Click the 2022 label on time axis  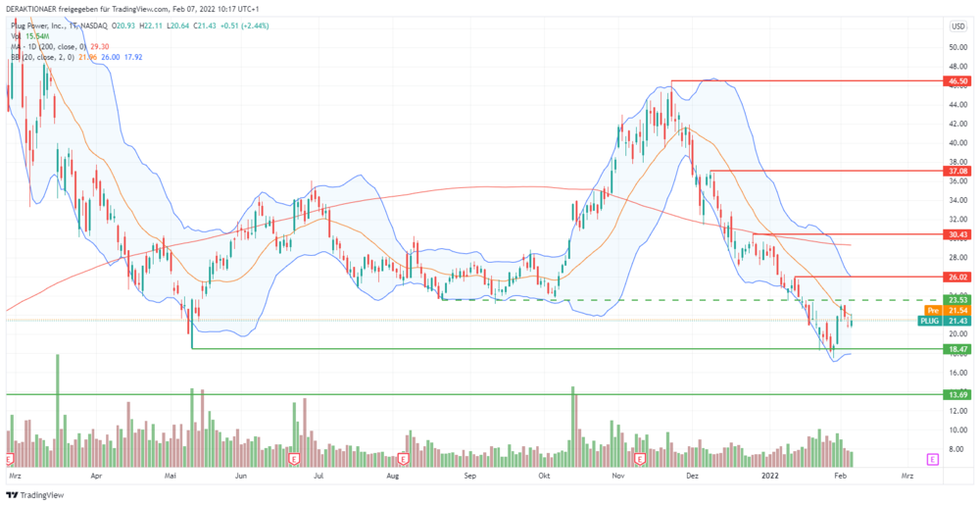coord(770,477)
